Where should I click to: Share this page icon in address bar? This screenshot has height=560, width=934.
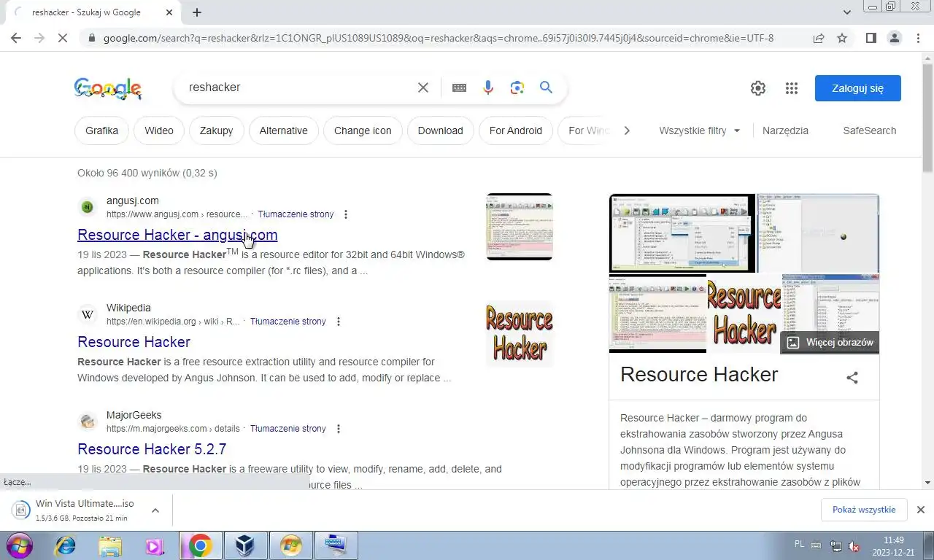[819, 38]
